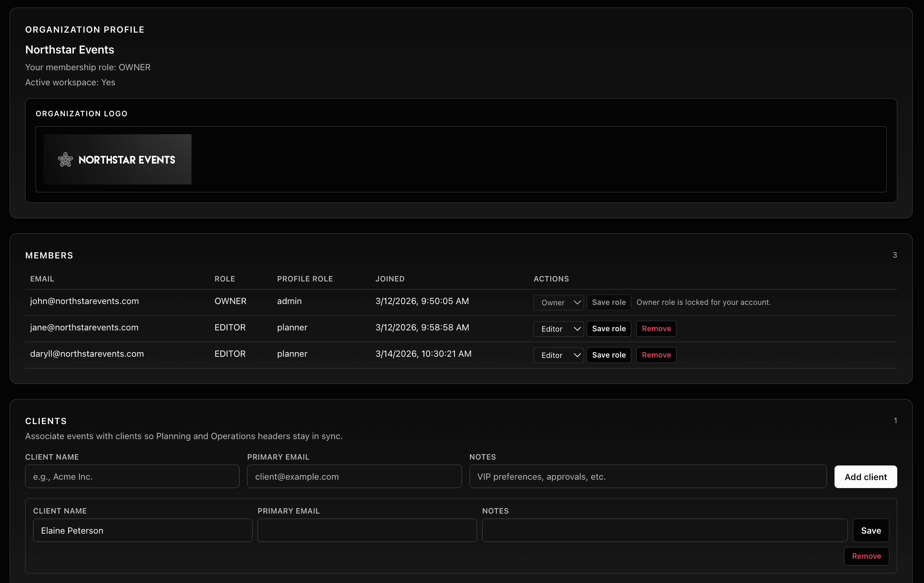Click Save role for john@northstarevents.com
The height and width of the screenshot is (583, 924).
pyautogui.click(x=609, y=302)
